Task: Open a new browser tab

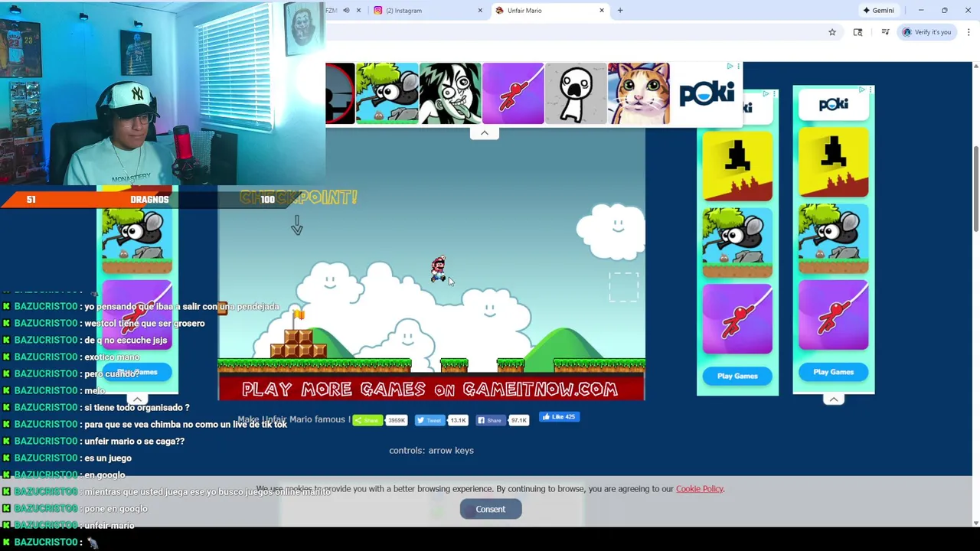Action: tap(620, 10)
